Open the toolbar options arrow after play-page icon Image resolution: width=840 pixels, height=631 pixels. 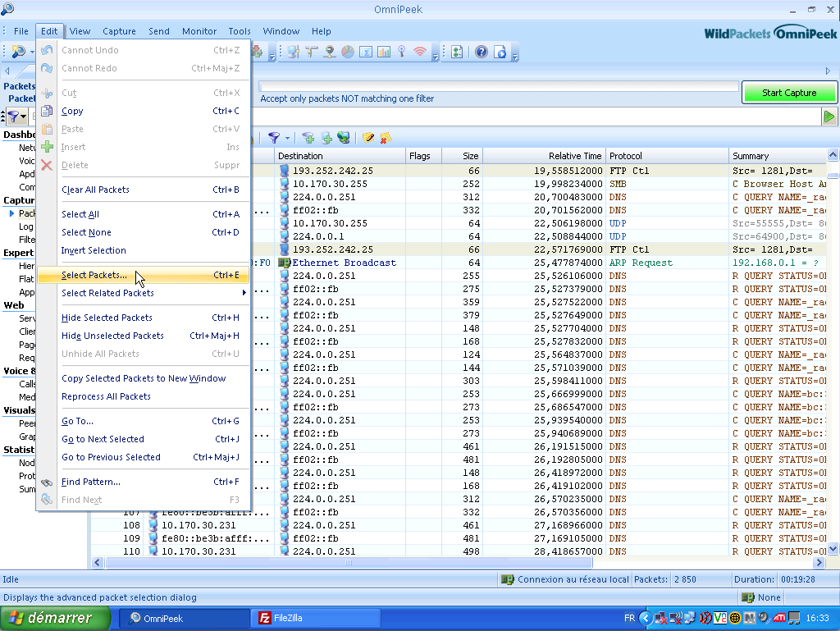click(x=515, y=55)
